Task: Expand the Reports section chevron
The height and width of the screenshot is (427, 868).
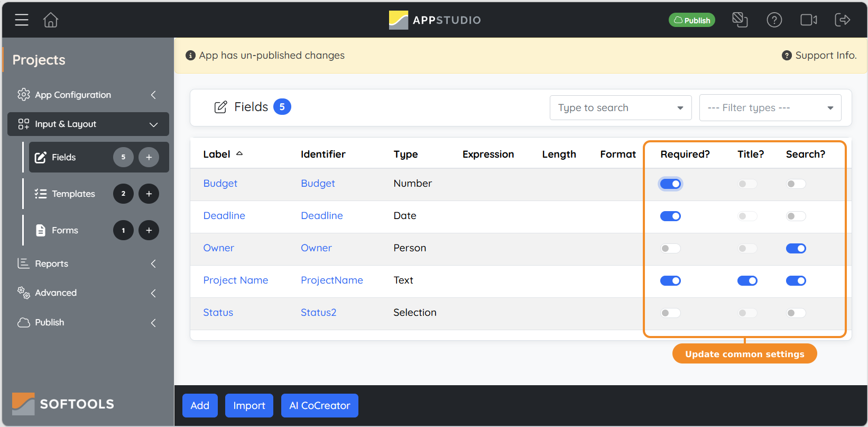Action: [153, 264]
